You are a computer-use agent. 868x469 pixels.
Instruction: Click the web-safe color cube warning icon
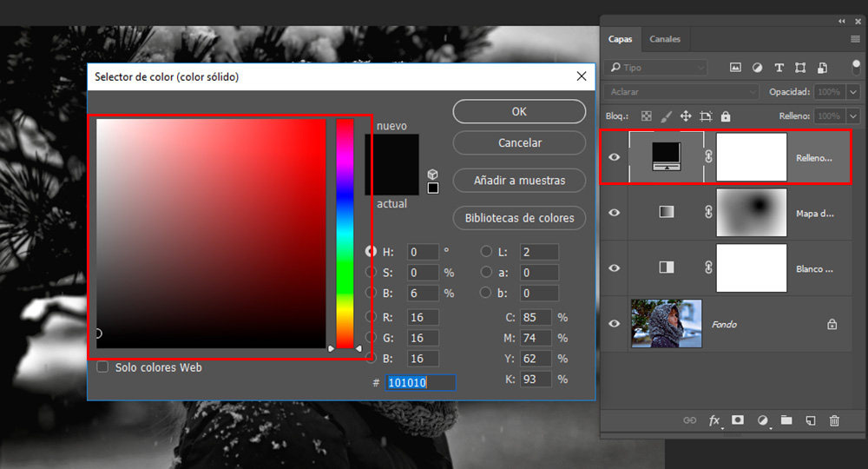pos(433,175)
